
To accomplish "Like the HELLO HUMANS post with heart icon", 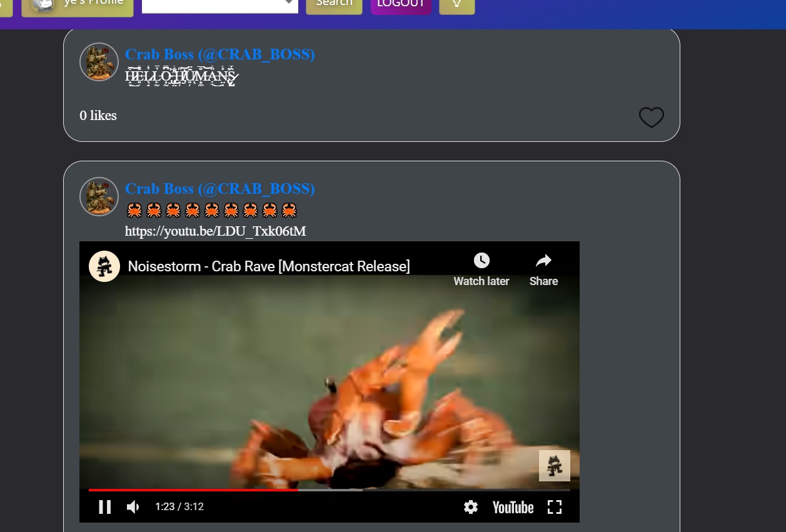I will coord(651,117).
